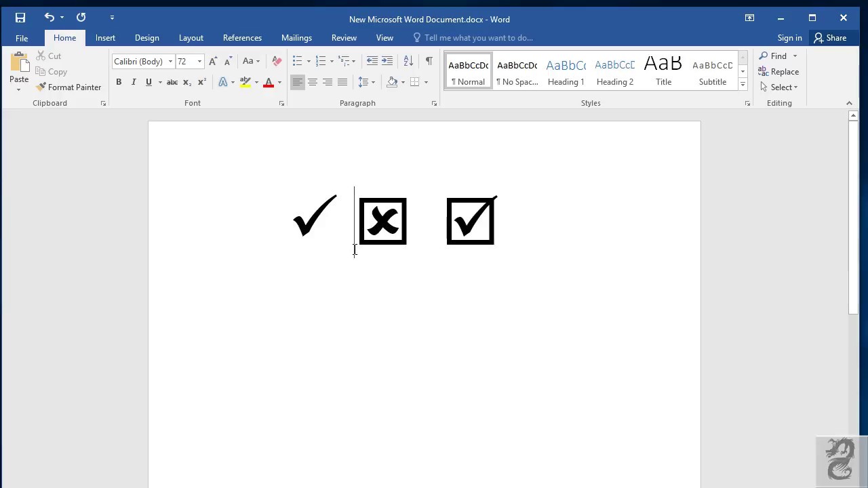The image size is (868, 488).
Task: Sort the selected text
Action: 408,61
